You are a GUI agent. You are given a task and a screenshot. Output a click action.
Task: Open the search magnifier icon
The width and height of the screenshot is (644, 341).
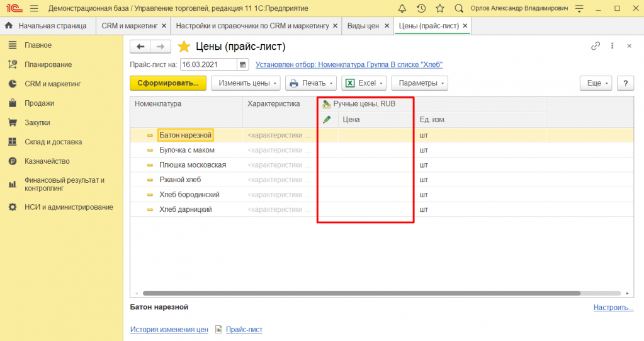coord(459,8)
